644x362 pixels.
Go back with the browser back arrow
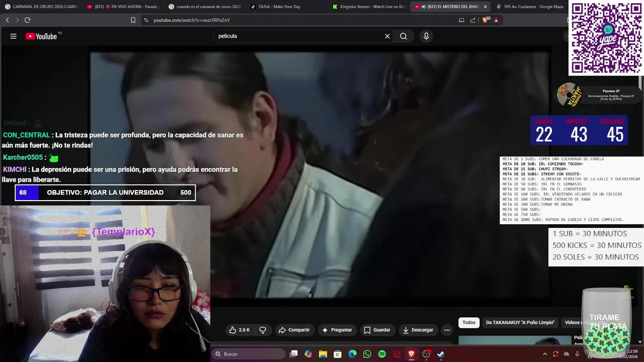pyautogui.click(x=7, y=20)
